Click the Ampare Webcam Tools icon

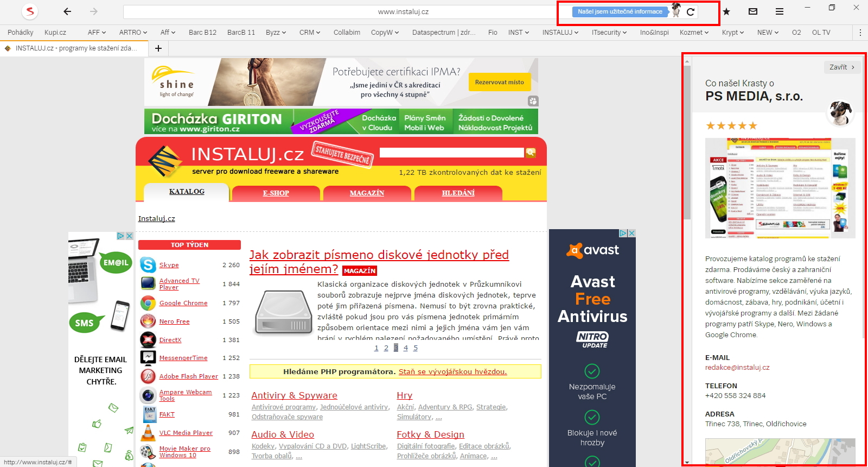148,395
